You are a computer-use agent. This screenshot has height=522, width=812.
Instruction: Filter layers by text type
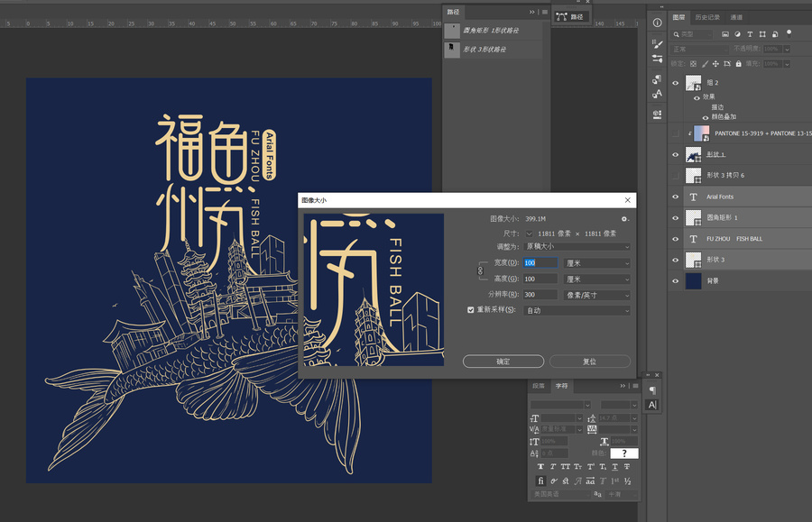(x=750, y=34)
